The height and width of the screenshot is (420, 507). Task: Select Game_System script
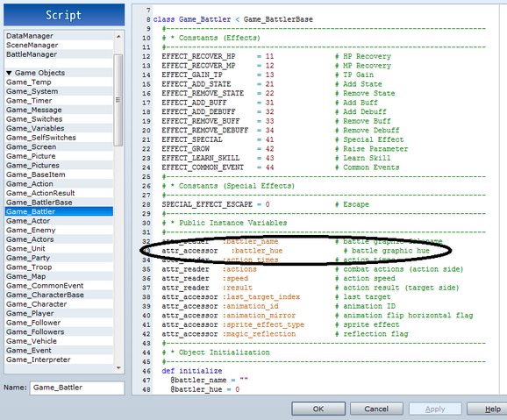(x=59, y=91)
